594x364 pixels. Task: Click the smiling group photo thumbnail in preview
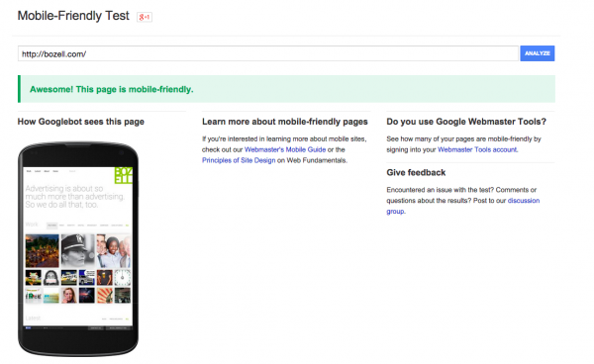pyautogui.click(x=114, y=250)
